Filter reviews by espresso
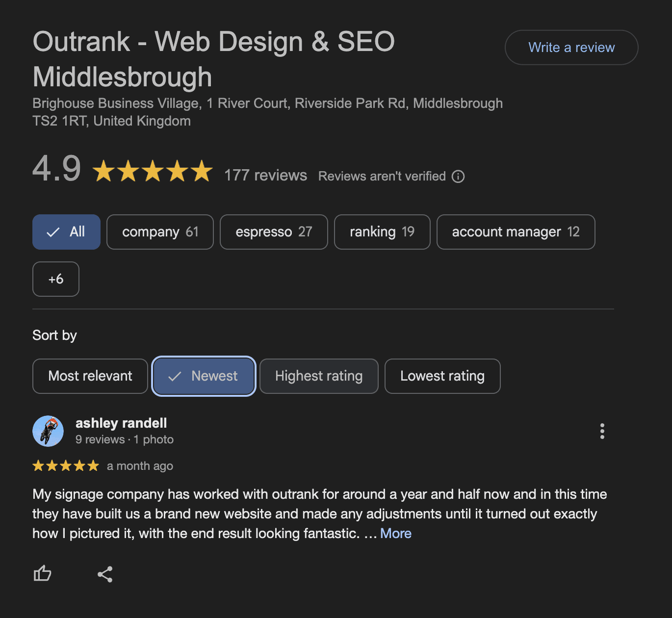The width and height of the screenshot is (672, 618). click(x=274, y=232)
